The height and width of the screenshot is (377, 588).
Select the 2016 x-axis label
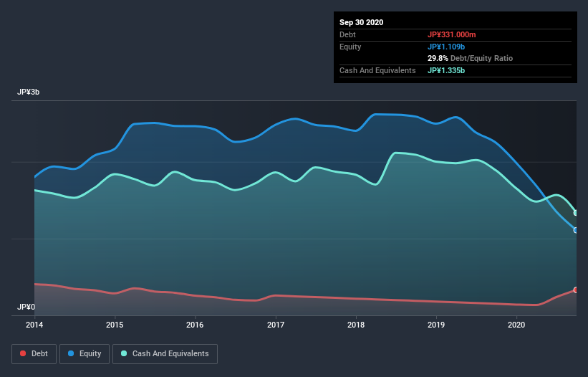195,325
